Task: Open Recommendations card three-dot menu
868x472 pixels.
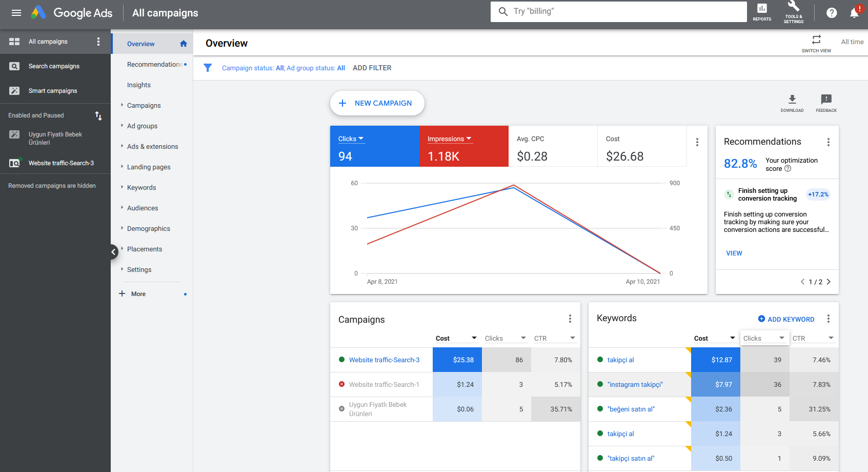Action: pos(828,142)
